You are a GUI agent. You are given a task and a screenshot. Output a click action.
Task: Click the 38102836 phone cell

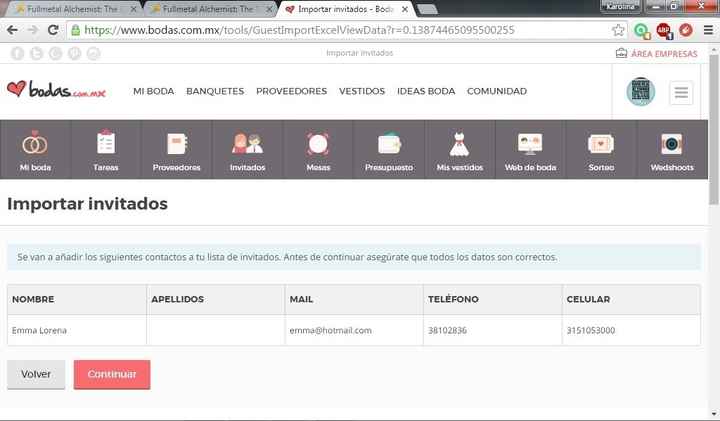point(492,330)
